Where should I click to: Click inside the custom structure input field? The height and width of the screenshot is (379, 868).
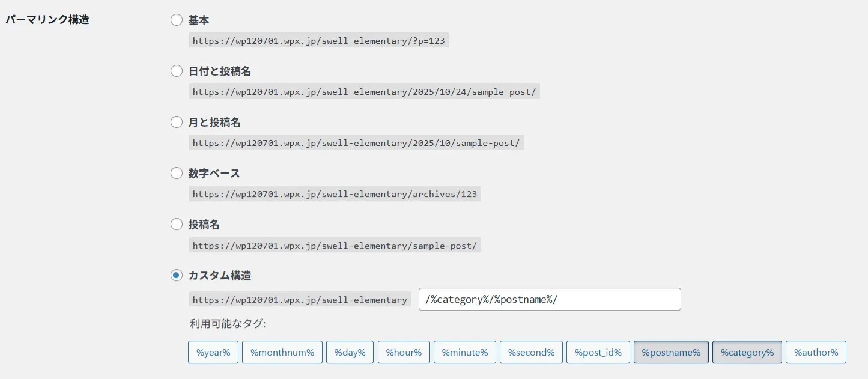tap(549, 299)
